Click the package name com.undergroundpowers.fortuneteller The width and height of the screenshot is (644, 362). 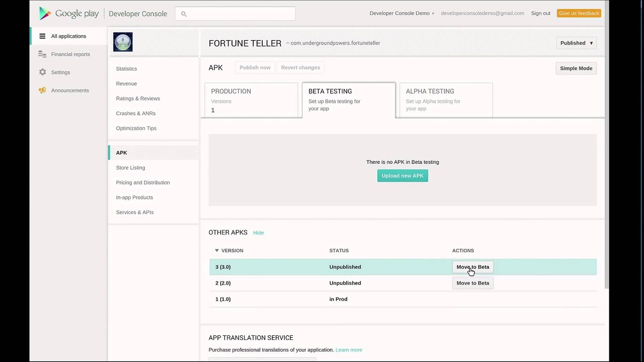coord(335,43)
